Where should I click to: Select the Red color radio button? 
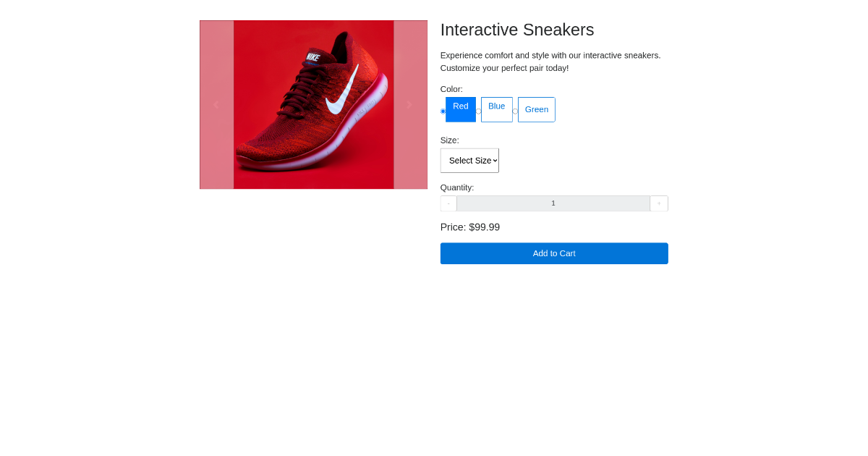click(442, 111)
